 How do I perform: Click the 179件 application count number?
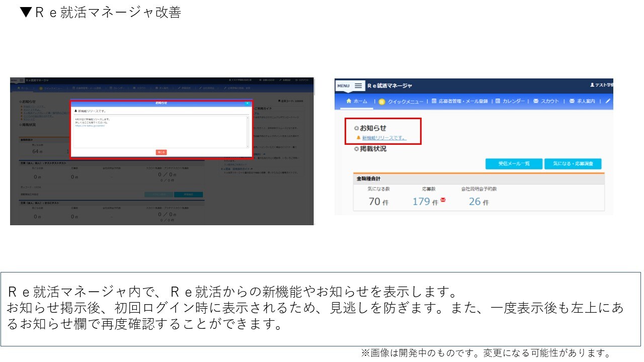click(x=421, y=202)
